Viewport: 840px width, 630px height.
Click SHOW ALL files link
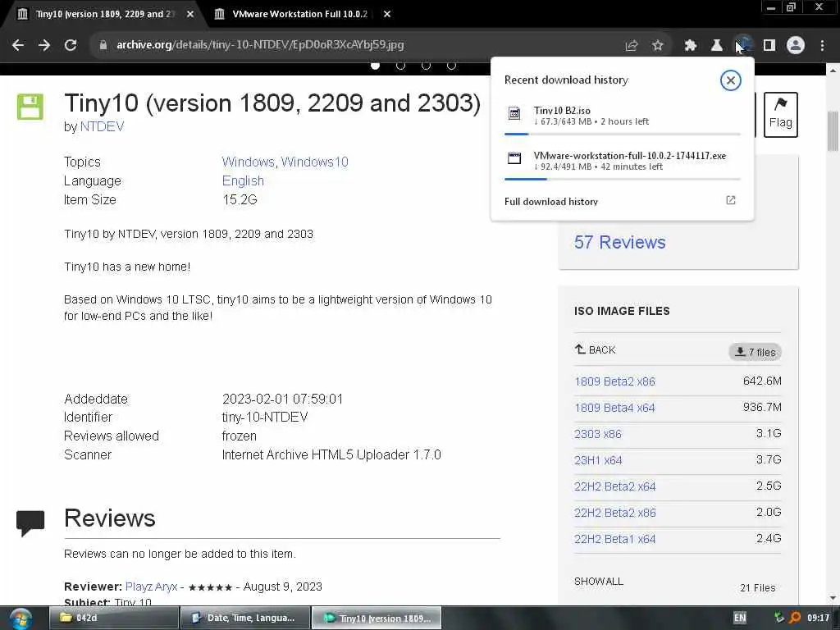coord(598,582)
